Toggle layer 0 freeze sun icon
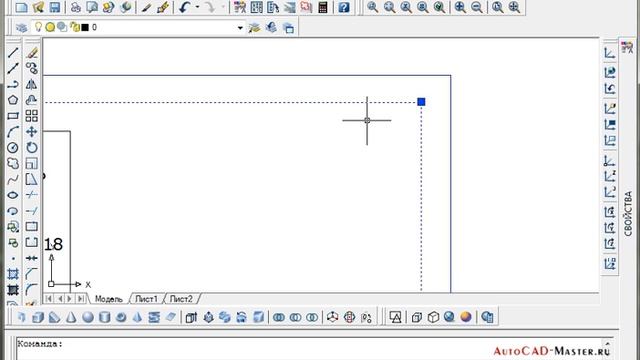This screenshot has height=360, width=640. (50, 27)
